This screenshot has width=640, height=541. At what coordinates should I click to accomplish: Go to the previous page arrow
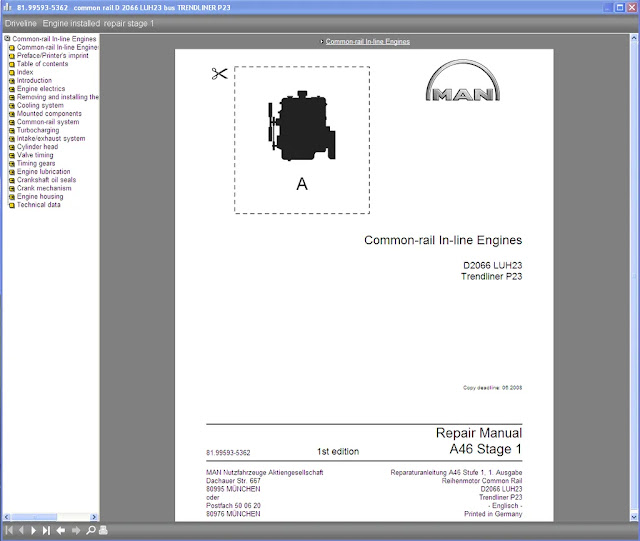[21, 530]
